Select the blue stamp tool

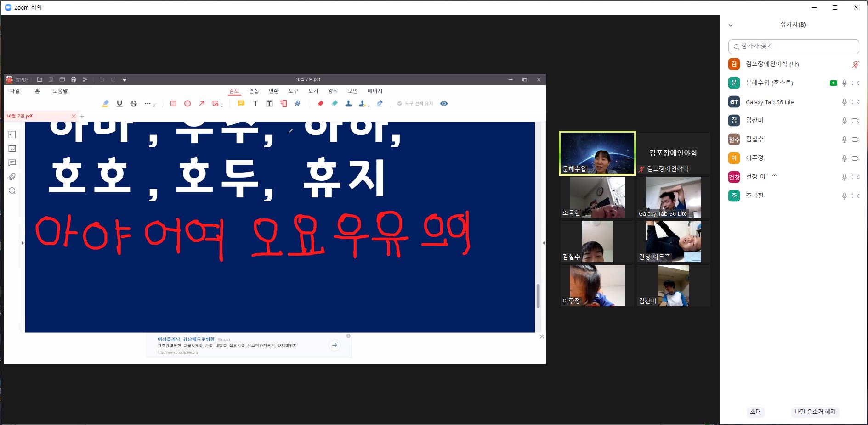(x=348, y=104)
